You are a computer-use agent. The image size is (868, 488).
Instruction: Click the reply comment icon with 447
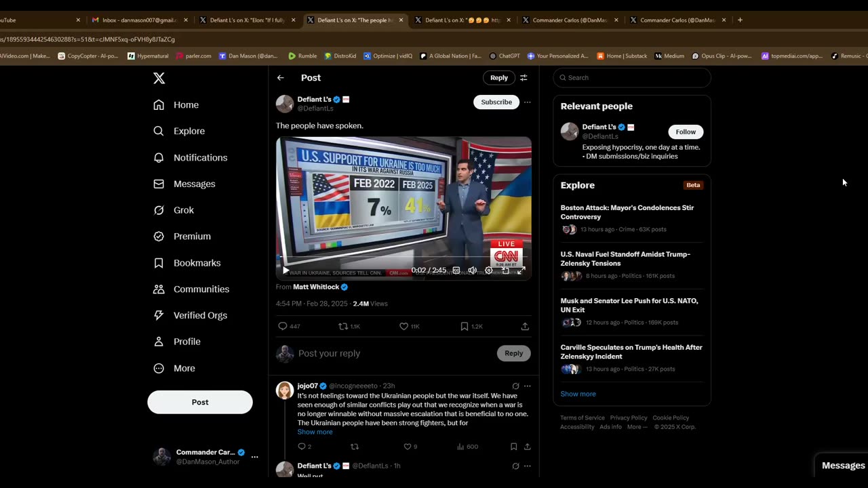coord(283,326)
